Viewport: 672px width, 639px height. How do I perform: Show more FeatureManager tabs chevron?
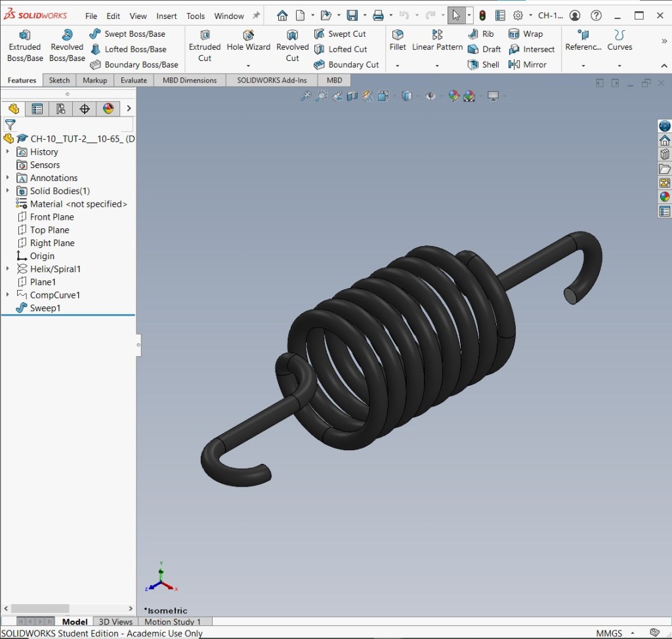129,109
